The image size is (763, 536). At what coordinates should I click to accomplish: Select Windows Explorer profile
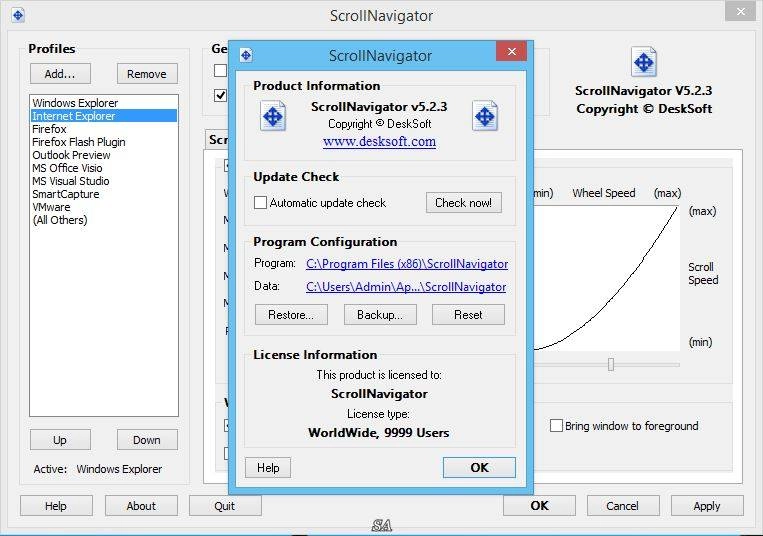[104, 103]
